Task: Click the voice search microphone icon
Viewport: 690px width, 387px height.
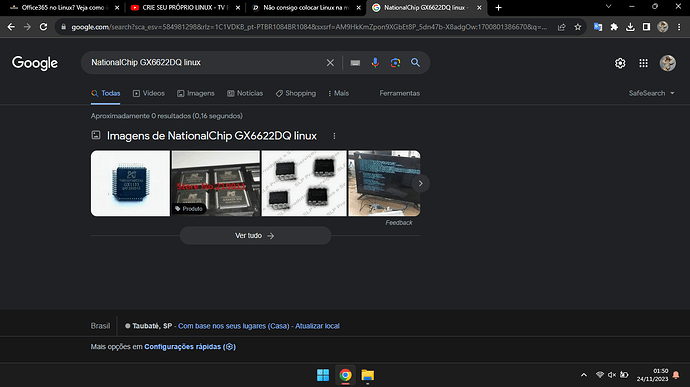Action: pyautogui.click(x=375, y=63)
